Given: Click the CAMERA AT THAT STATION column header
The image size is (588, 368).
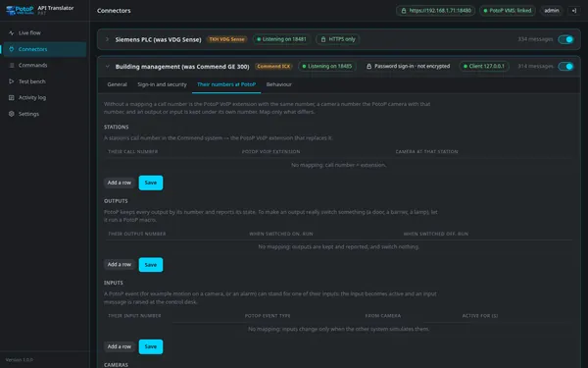Looking at the screenshot, I should (x=426, y=152).
